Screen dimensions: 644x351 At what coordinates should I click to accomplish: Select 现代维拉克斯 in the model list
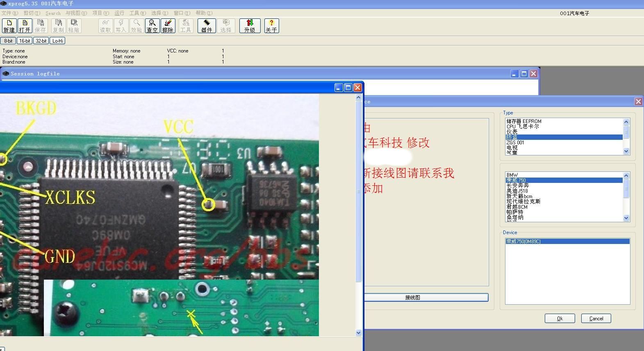tap(564, 201)
